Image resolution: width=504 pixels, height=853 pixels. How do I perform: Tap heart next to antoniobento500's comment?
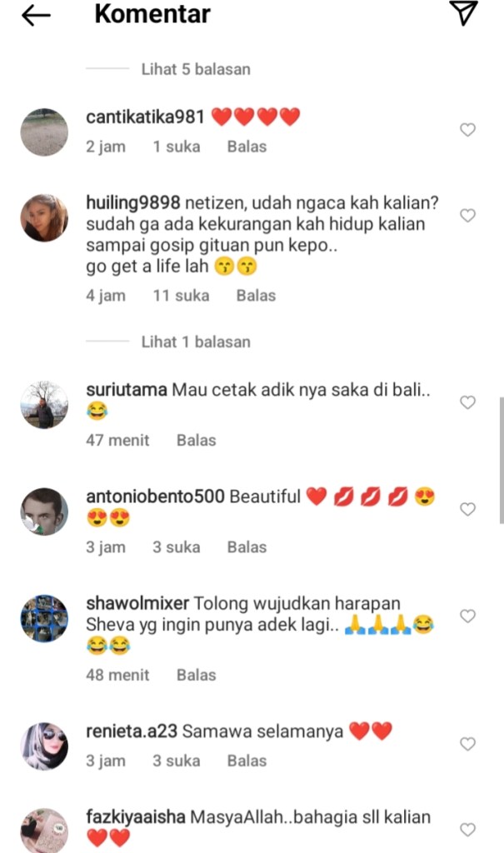pos(467,509)
